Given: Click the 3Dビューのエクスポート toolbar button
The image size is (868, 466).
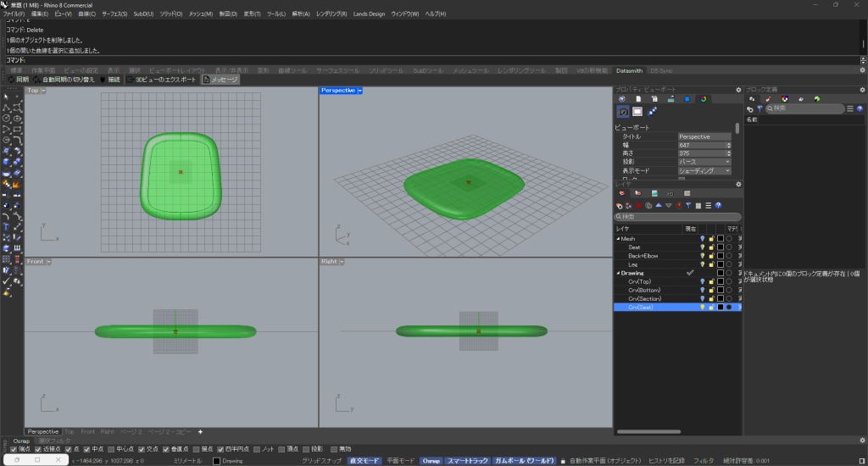Looking at the screenshot, I should point(161,79).
